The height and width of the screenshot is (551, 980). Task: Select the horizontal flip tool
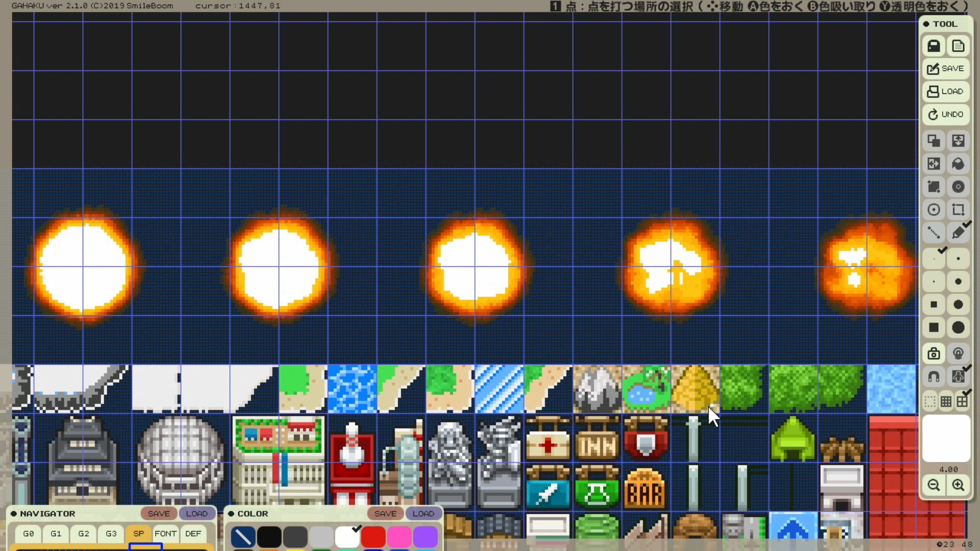(x=934, y=164)
